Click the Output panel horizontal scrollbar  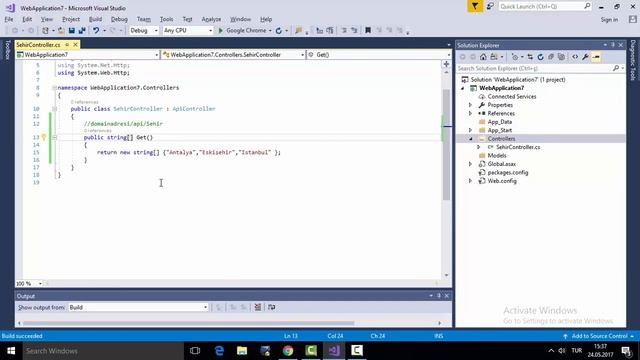point(188,323)
